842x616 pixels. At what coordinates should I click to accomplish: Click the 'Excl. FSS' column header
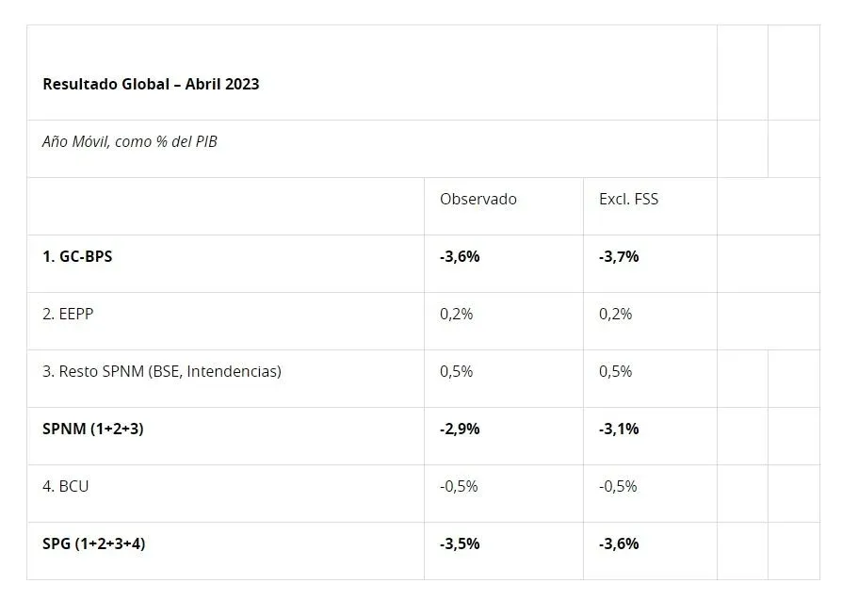point(628,199)
